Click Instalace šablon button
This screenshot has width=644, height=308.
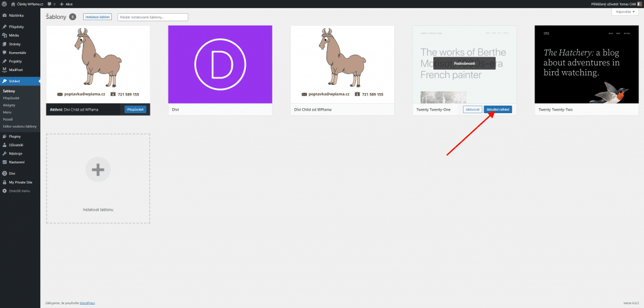97,17
